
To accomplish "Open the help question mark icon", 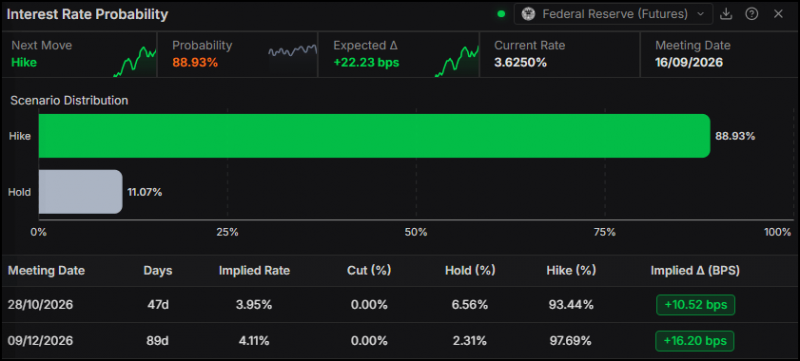I will (752, 14).
